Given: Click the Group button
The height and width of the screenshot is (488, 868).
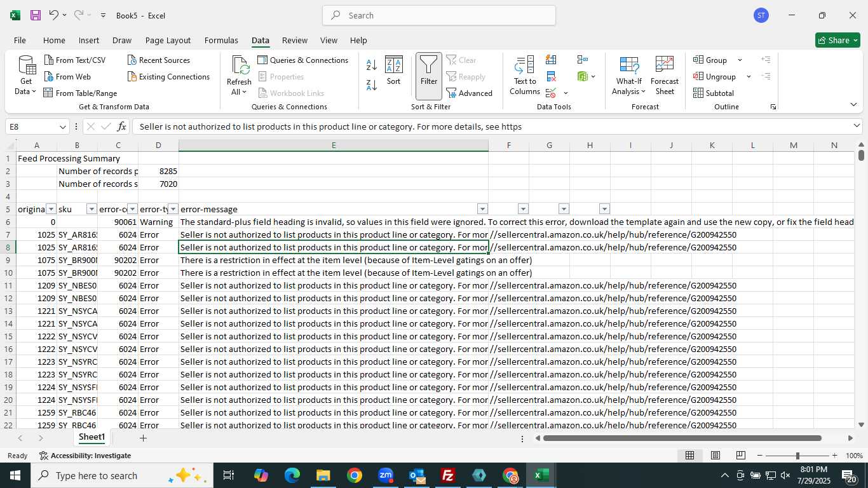Looking at the screenshot, I should (x=711, y=60).
